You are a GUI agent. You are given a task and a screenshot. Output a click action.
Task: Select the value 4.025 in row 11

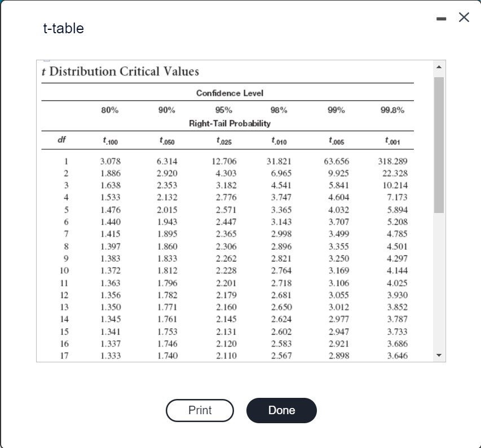click(397, 283)
